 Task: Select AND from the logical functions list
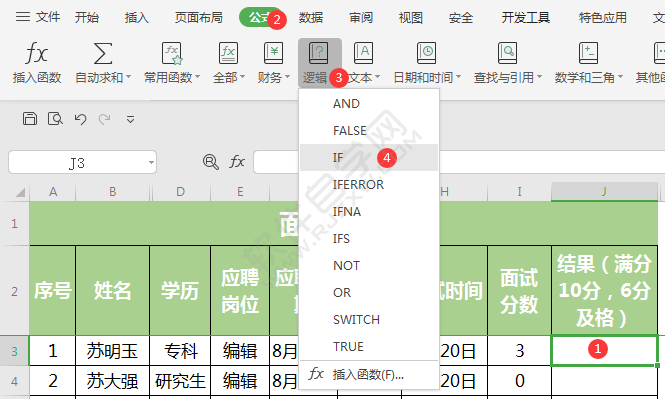369,103
